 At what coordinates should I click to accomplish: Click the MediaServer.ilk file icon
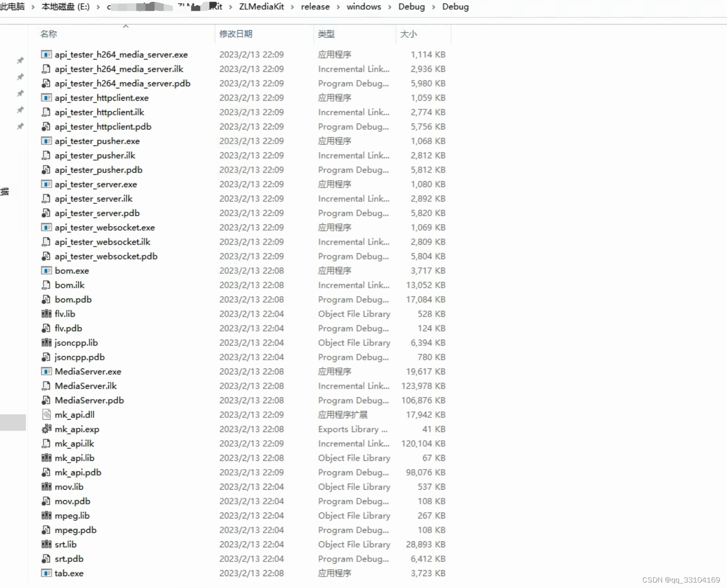pyautogui.click(x=46, y=386)
